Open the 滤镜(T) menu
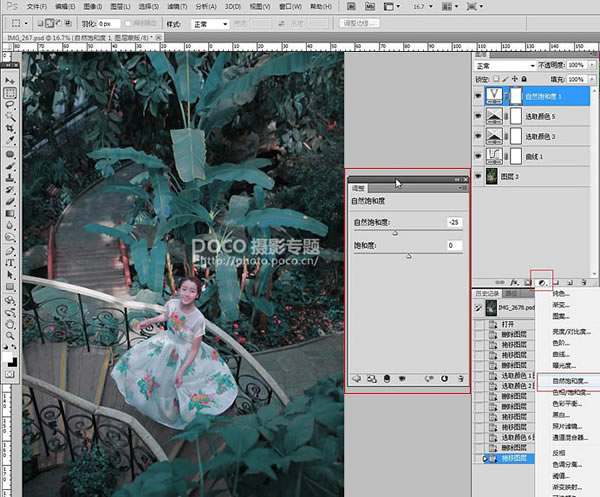This screenshot has width=600, height=497. (x=177, y=7)
